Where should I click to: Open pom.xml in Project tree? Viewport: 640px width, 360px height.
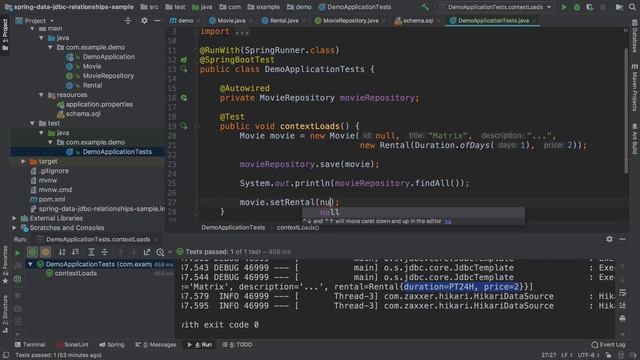pyautogui.click(x=51, y=199)
